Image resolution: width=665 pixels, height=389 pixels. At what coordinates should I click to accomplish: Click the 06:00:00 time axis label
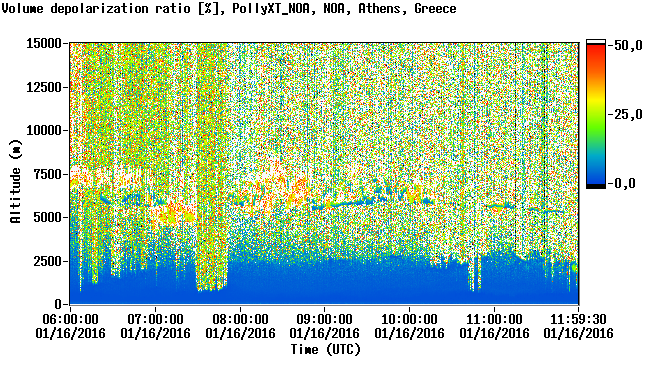tap(70, 319)
